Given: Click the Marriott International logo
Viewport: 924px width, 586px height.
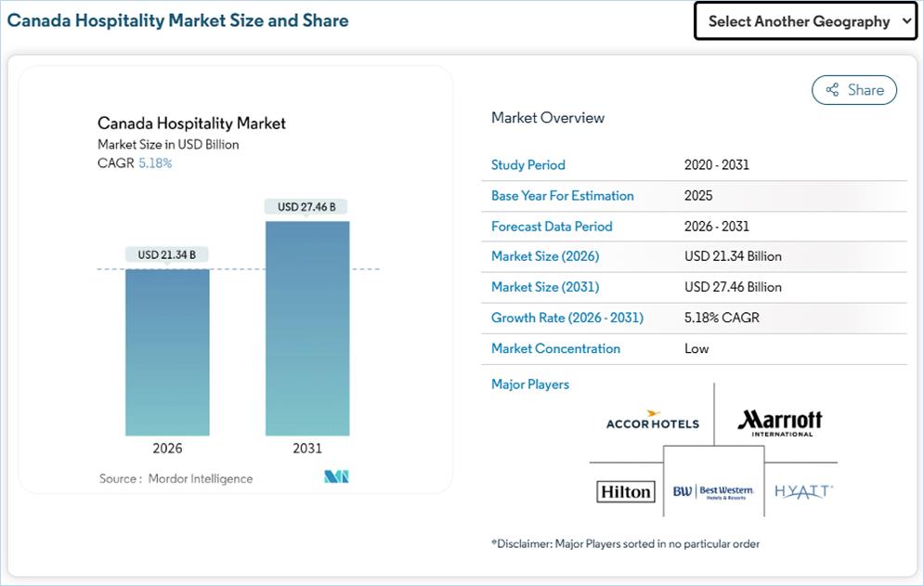Looking at the screenshot, I should [x=779, y=423].
